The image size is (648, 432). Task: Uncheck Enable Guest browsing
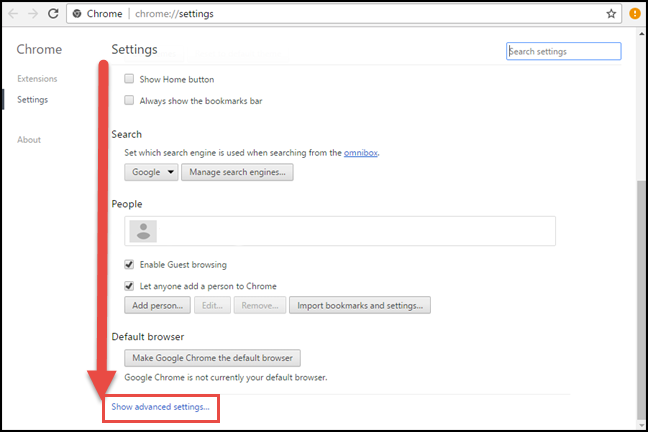click(x=129, y=264)
